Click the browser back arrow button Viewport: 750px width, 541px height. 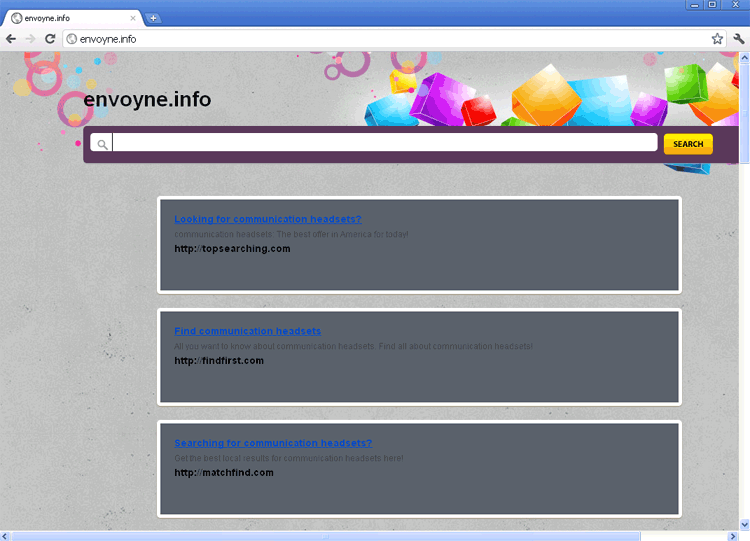11,39
